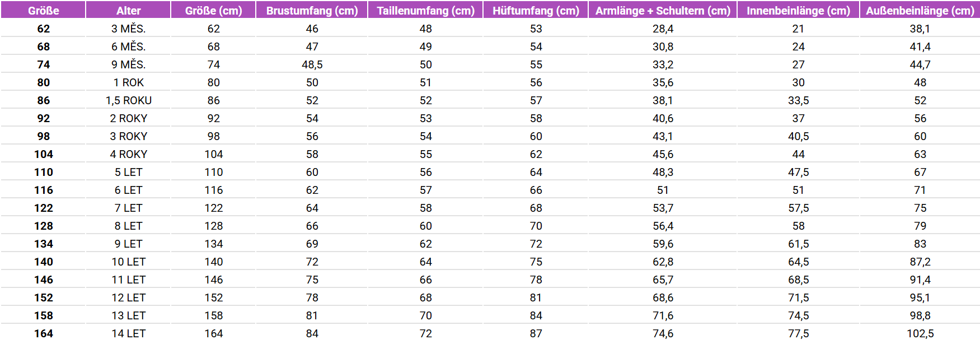The height and width of the screenshot is (344, 980).
Task: Select the Größe (cm) column header
Action: pos(213,10)
